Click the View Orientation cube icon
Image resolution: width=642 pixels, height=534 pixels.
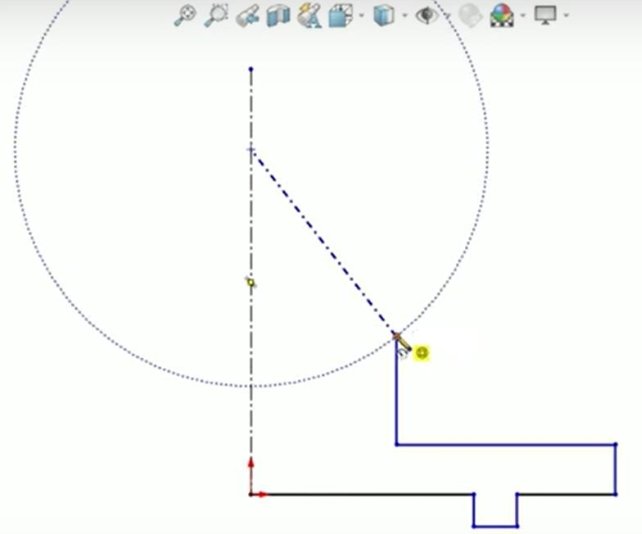[x=341, y=16]
